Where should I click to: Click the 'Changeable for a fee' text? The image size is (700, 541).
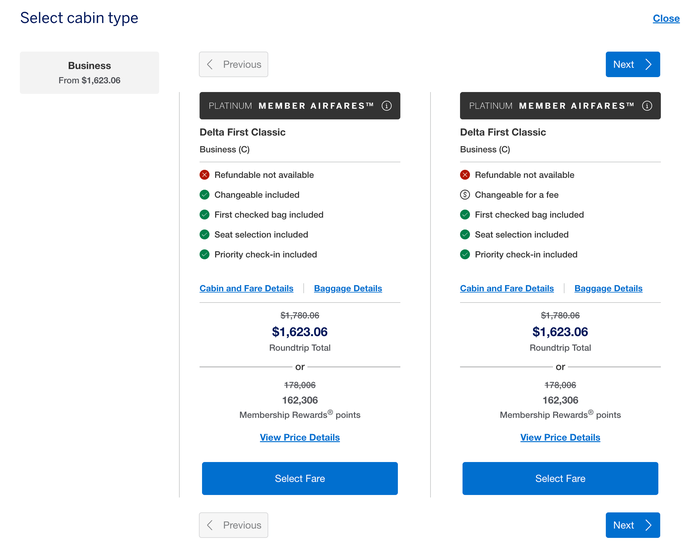(517, 195)
